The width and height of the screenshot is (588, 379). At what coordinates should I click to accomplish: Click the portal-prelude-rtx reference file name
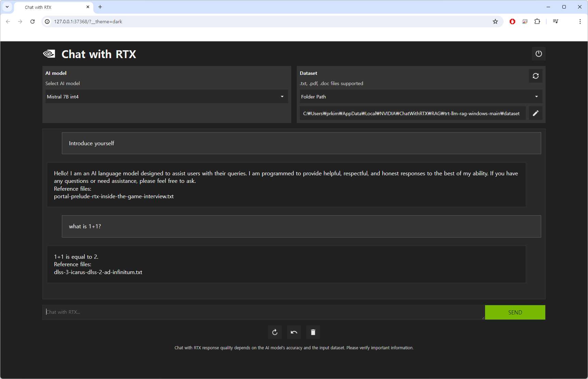114,197
